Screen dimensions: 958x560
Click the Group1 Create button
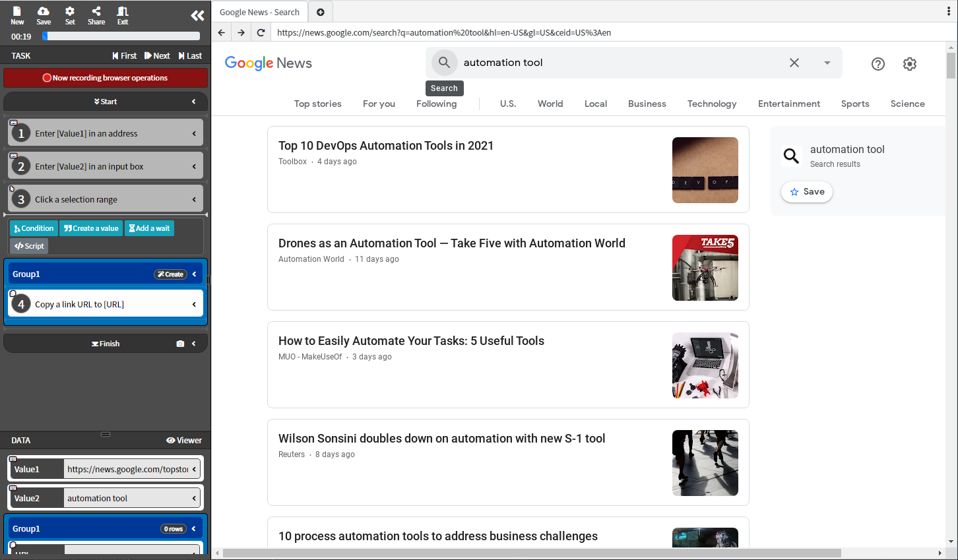171,274
